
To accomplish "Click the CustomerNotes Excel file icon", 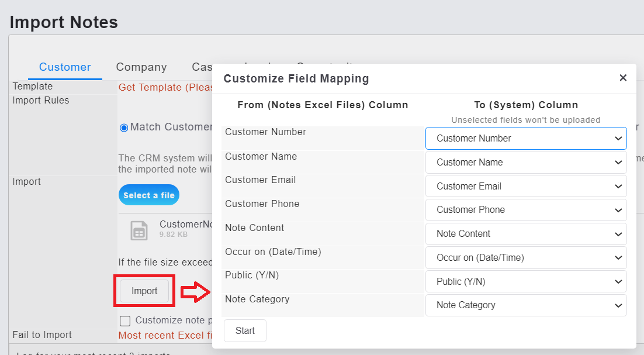I will (139, 230).
